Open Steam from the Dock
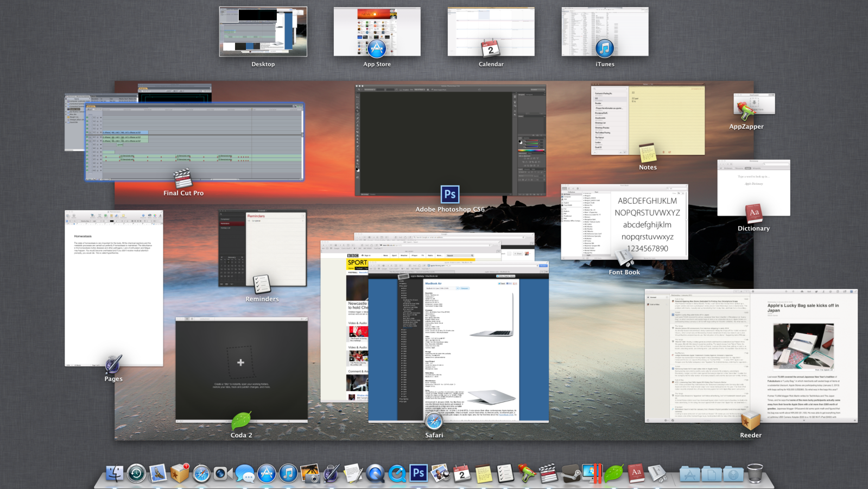This screenshot has width=868, height=489. 571,474
